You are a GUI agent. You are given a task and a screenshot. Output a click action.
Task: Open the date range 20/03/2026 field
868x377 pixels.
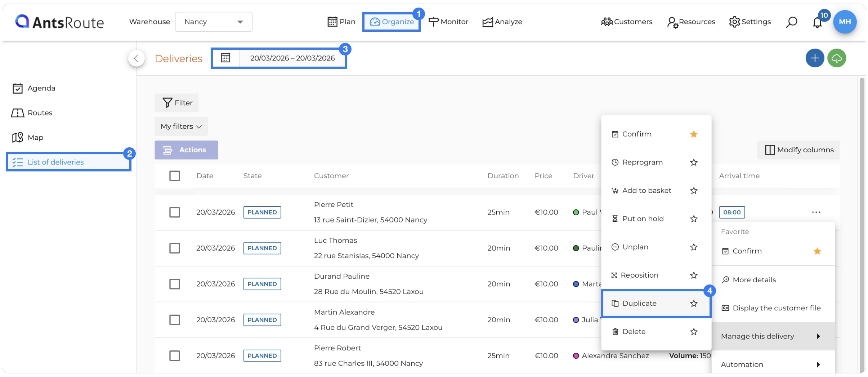(x=292, y=58)
